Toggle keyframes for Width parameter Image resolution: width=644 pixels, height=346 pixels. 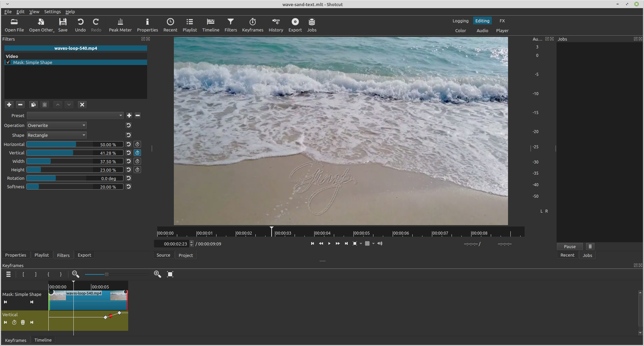pos(137,161)
